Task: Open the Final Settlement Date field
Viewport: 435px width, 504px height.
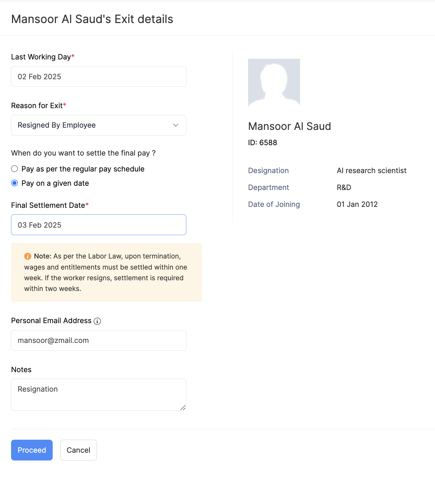Action: [x=99, y=225]
